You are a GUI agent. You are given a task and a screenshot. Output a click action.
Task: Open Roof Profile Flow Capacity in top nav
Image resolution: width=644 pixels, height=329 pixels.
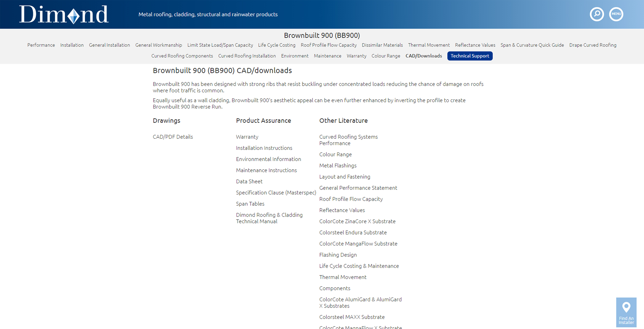[329, 45]
